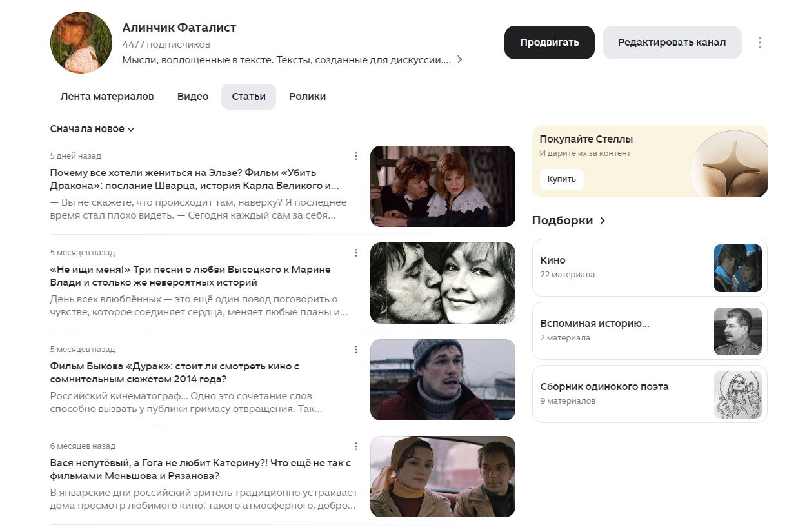Open the Кино collection
Screen dimensions: 807x532
click(650, 268)
